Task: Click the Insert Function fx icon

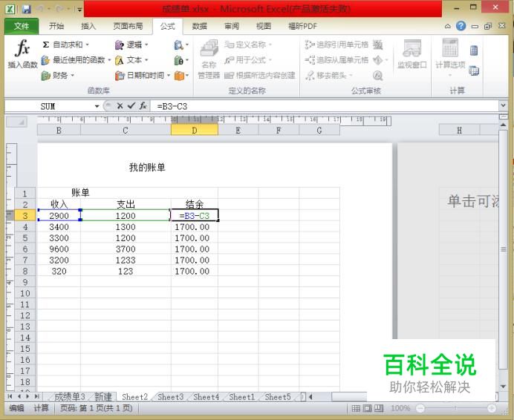Action: [22, 47]
